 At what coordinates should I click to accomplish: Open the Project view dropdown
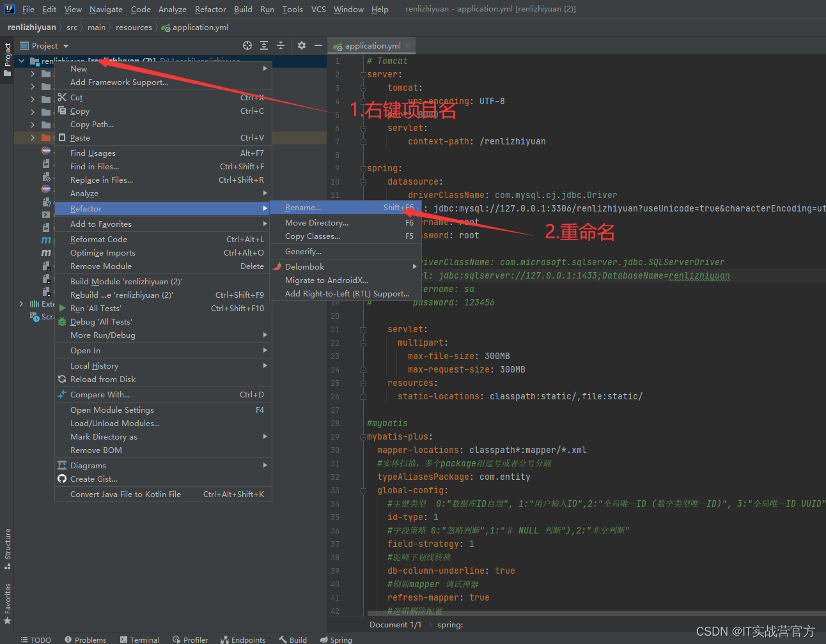[x=44, y=45]
